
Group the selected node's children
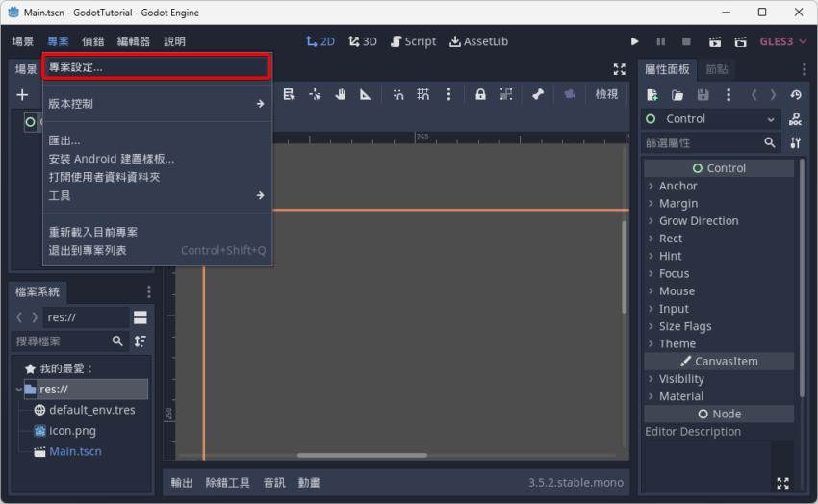pyautogui.click(x=506, y=94)
